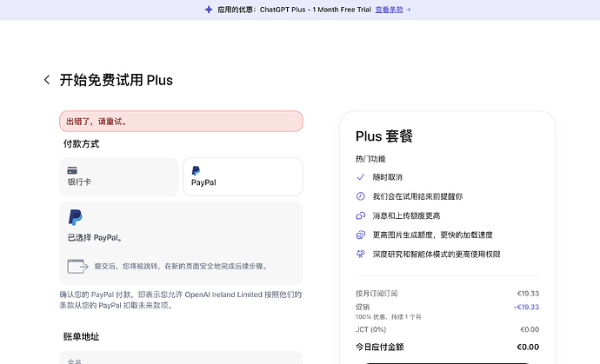Click the 热门功能 label
This screenshot has width=600, height=364.
[370, 159]
